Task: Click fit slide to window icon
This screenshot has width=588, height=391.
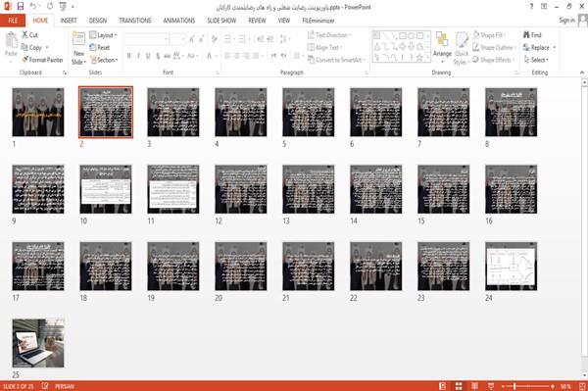Action: point(582,386)
